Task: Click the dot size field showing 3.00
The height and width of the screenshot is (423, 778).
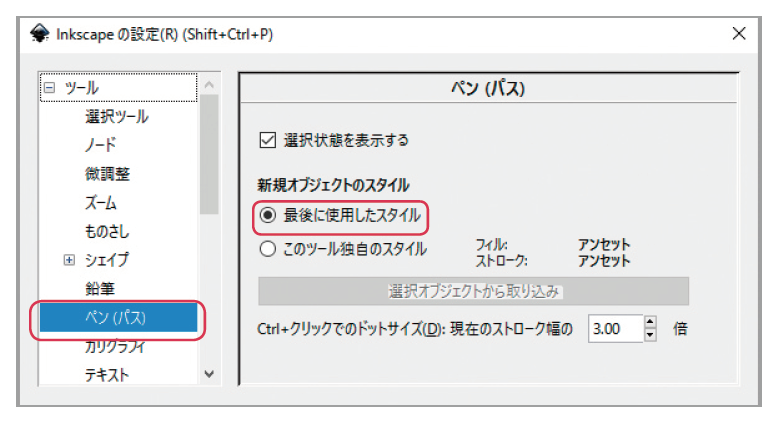Action: tap(615, 328)
